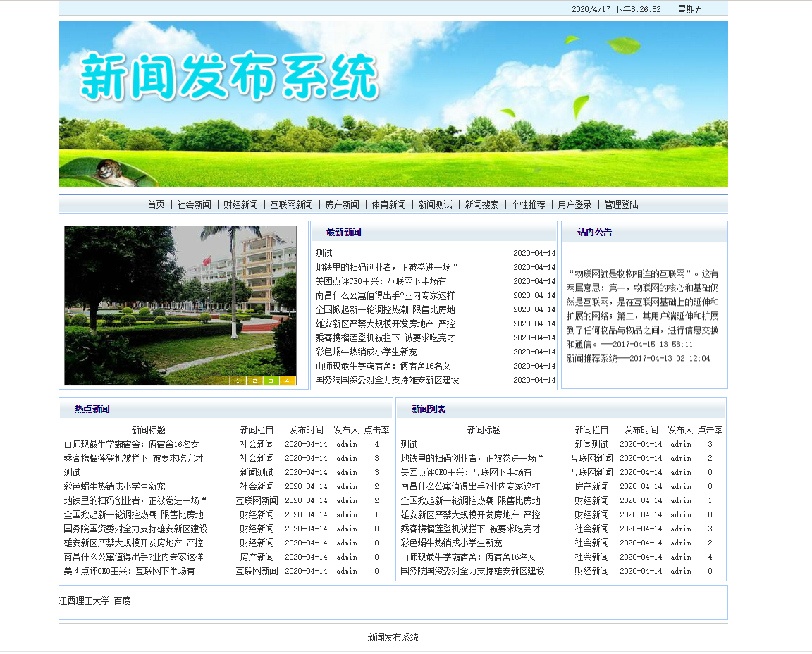This screenshot has width=812, height=654.
Task: Go to 首页 in the navigation bar
Action: tap(156, 204)
